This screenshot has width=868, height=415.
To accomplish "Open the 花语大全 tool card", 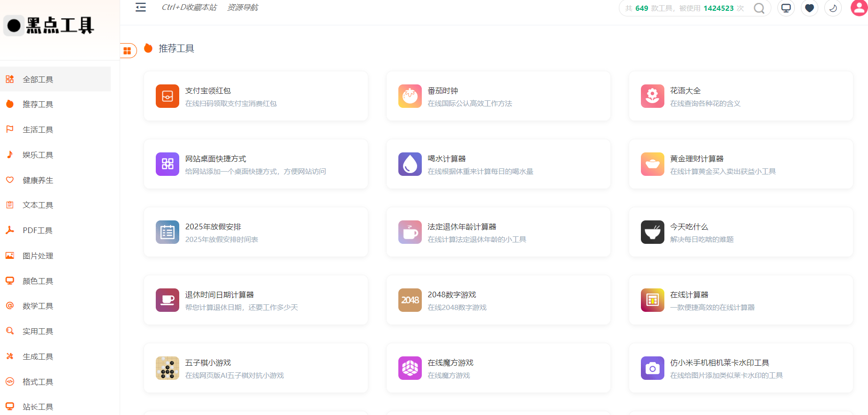I will tap(740, 96).
